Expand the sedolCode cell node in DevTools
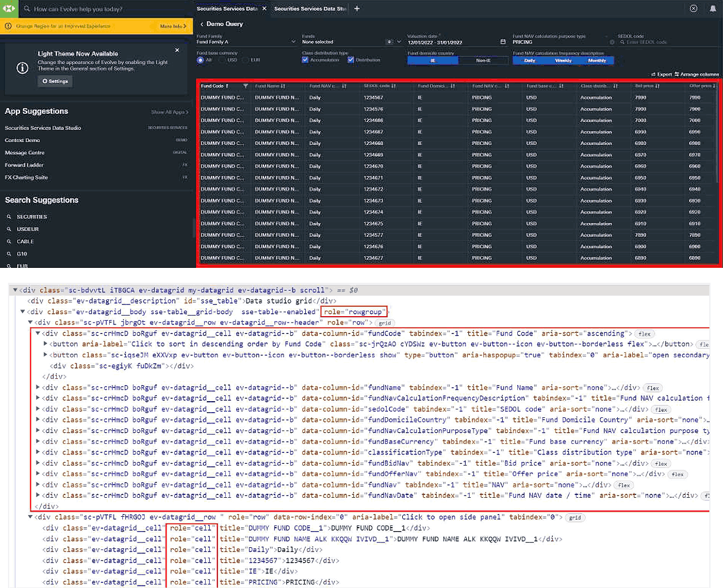The height and width of the screenshot is (588, 723). point(38,409)
